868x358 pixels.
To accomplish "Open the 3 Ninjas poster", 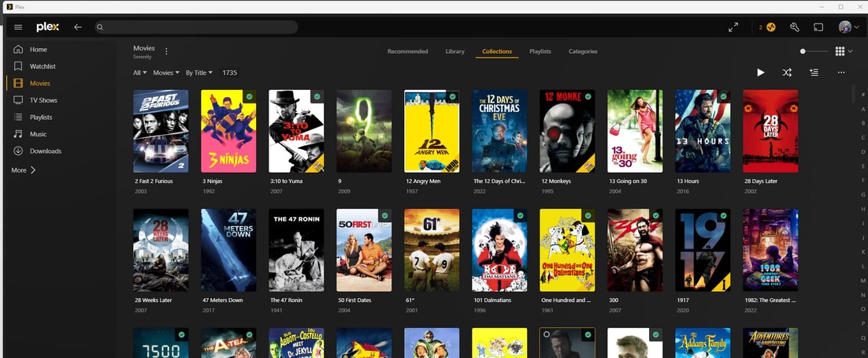I will [228, 132].
